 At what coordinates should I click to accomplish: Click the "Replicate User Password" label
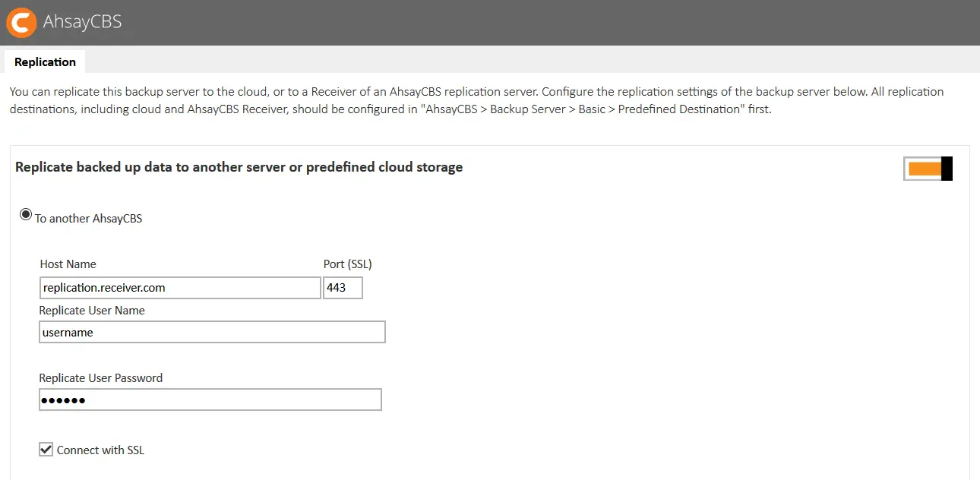[101, 377]
